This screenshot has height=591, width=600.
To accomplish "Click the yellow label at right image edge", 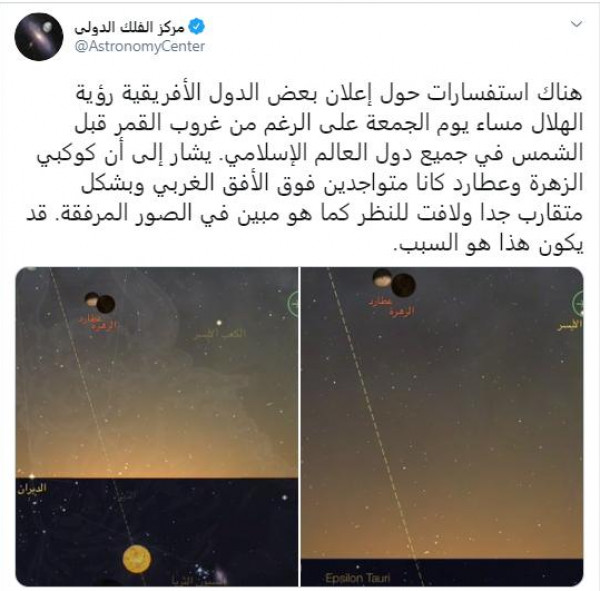I will tap(569, 326).
